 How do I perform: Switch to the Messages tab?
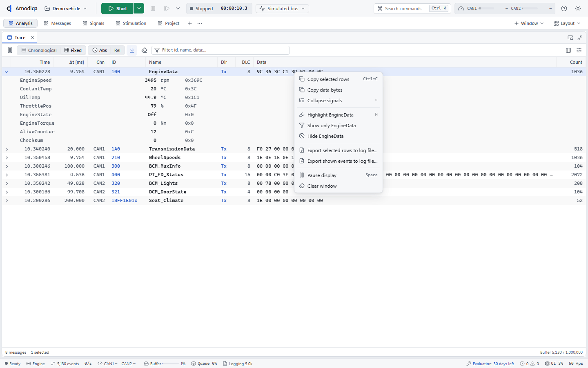coord(58,23)
